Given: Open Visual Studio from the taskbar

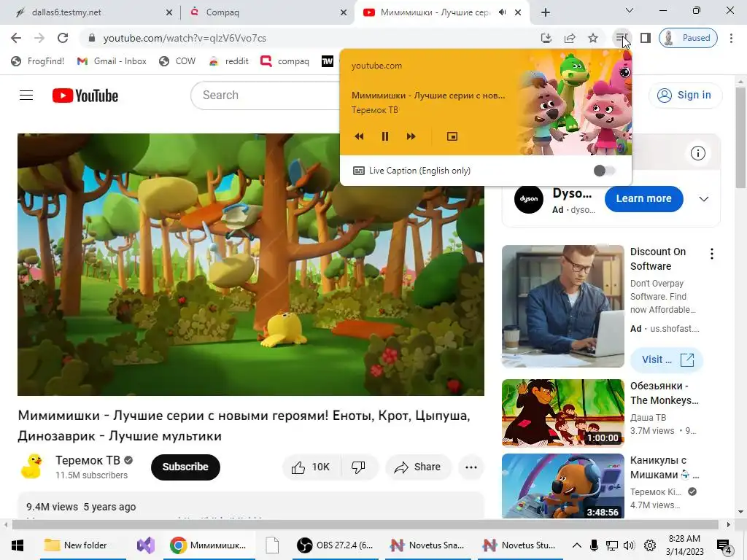Looking at the screenshot, I should [x=146, y=545].
